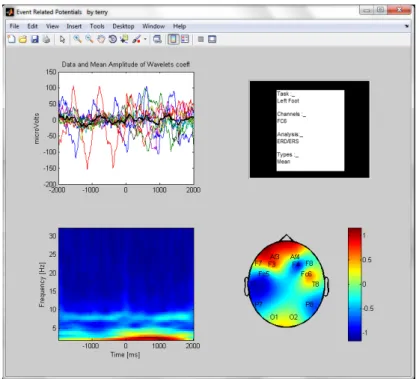Image resolution: width=419 pixels, height=379 pixels.
Task: Click the 'Frequency [Hz]' axis label
Action: (x=42, y=284)
